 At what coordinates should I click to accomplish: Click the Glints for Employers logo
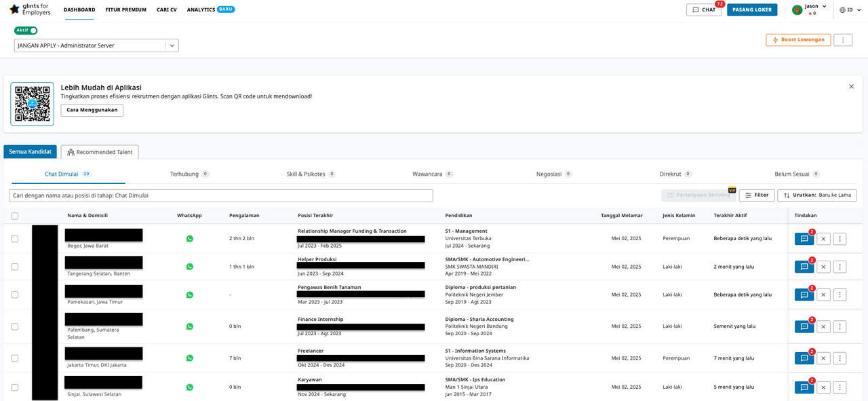(30, 9)
